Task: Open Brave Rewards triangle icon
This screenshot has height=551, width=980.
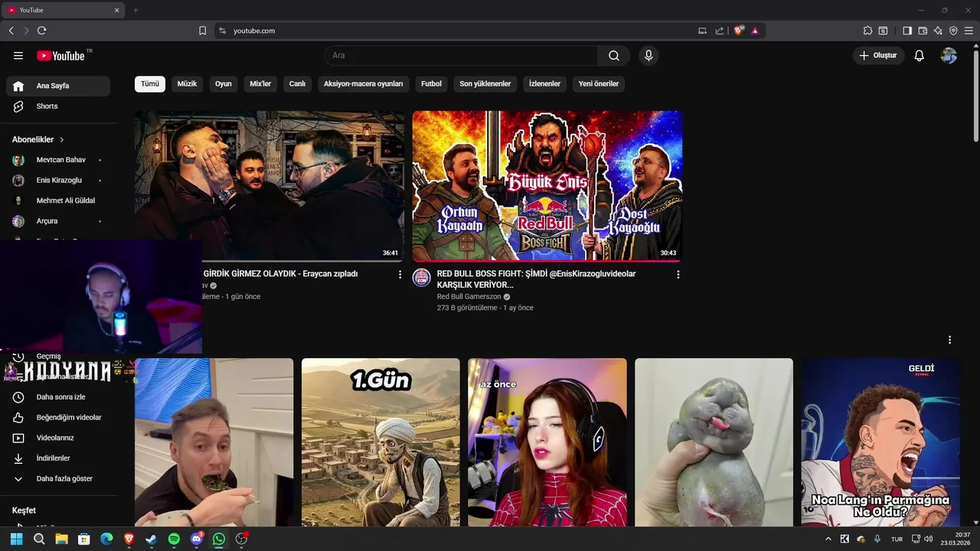Action: (x=755, y=31)
